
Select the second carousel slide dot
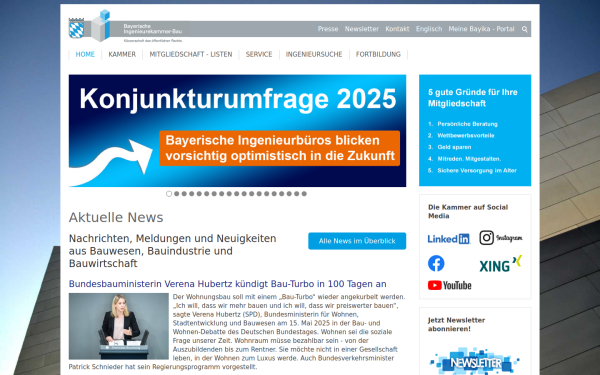point(177,194)
